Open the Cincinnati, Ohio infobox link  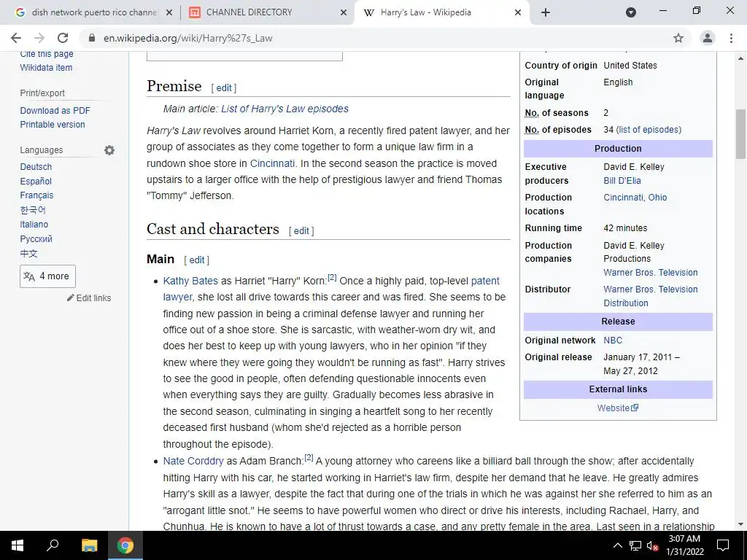(635, 197)
